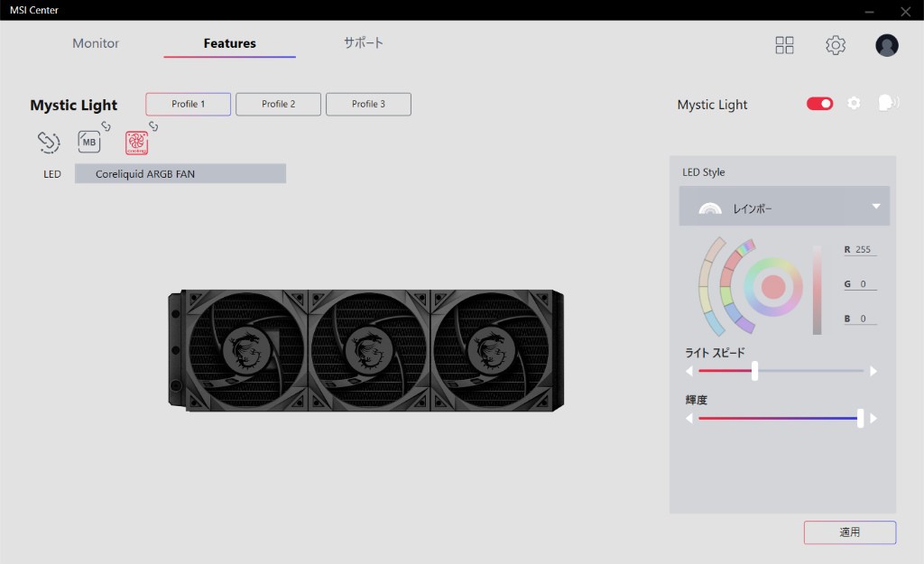Screen dimensions: 924x564
Task: Click the right arrow of the 輝度 slider
Action: (873, 419)
